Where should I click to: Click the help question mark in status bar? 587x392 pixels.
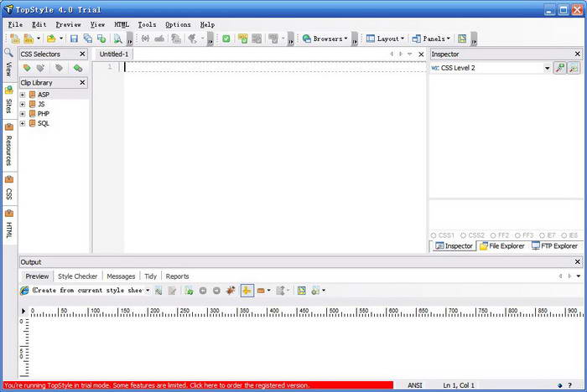click(569, 385)
